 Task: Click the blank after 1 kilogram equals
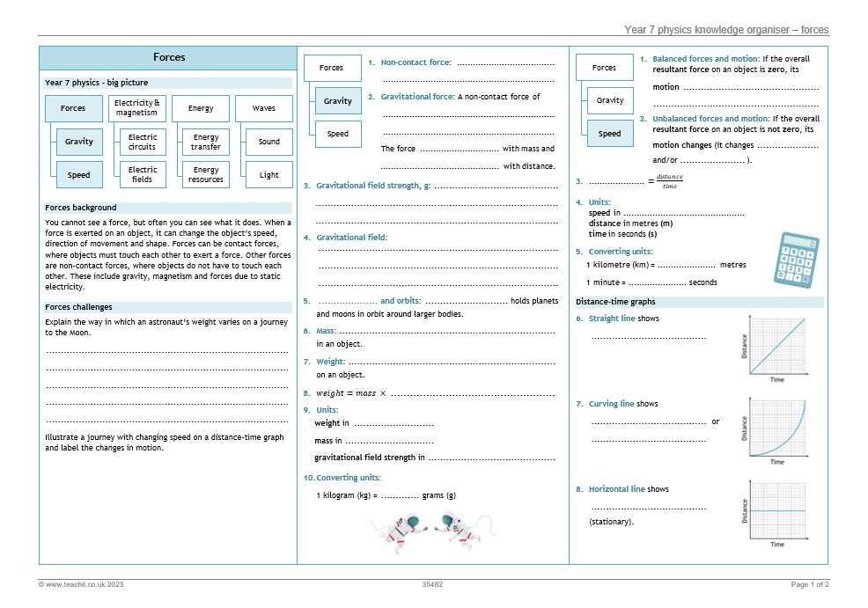(x=400, y=496)
